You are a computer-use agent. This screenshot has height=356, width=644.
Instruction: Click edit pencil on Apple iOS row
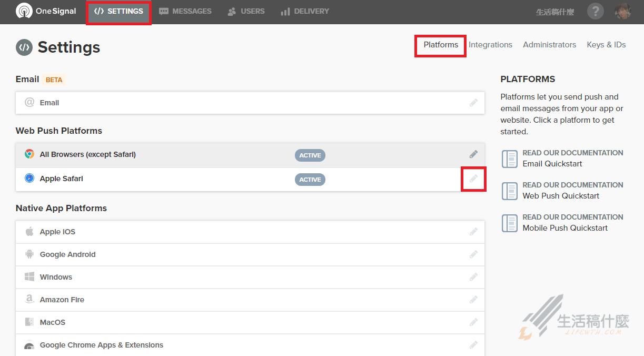tap(473, 232)
